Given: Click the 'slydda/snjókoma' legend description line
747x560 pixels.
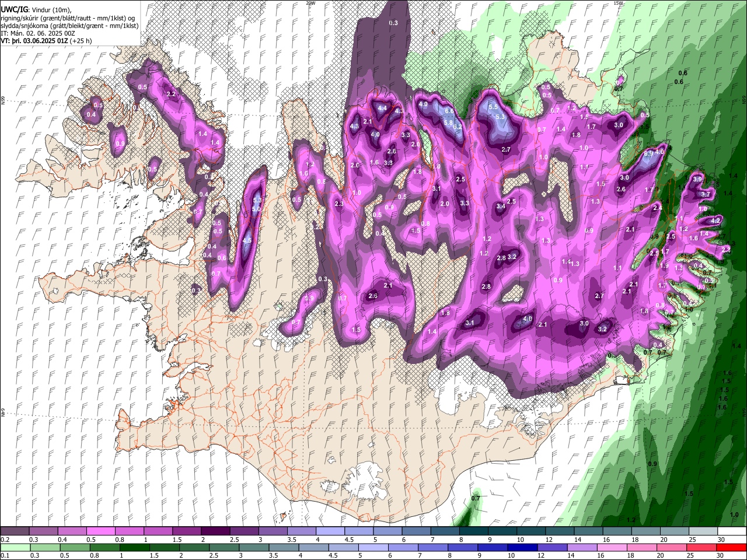Looking at the screenshot, I should click(70, 26).
